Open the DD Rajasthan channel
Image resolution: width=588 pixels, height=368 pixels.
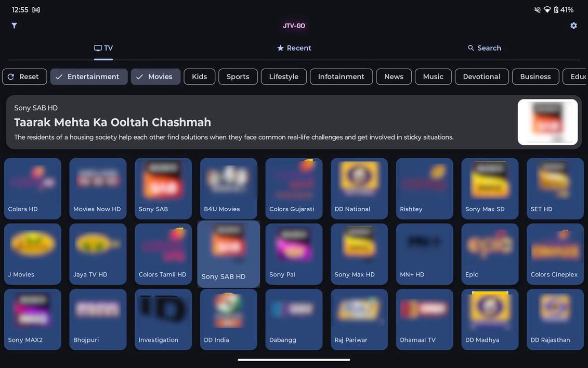[x=555, y=319]
